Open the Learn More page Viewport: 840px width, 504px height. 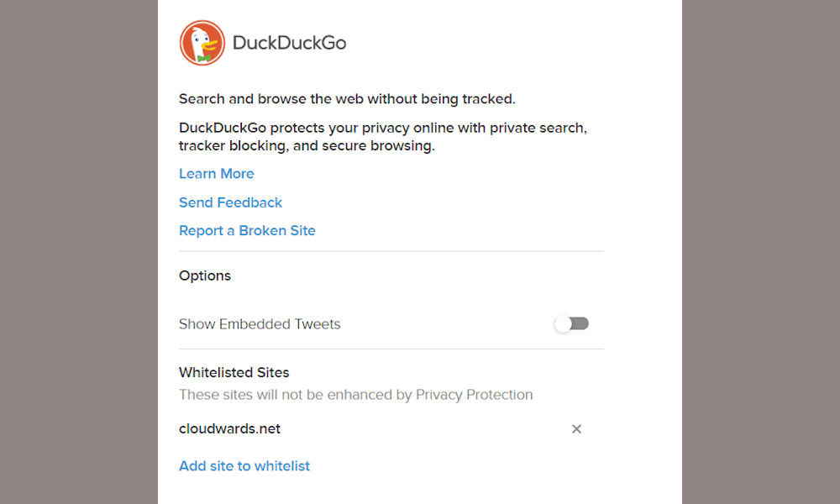(216, 174)
